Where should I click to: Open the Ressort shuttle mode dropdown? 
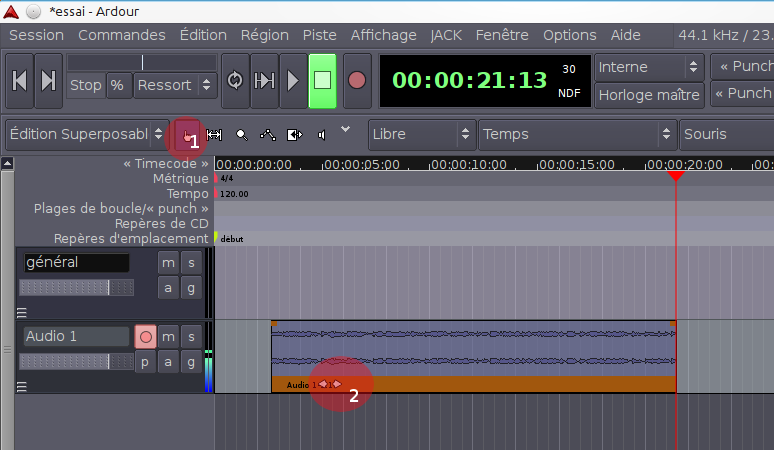tap(175, 85)
